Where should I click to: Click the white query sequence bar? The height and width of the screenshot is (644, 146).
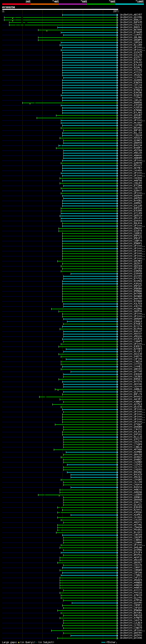(60, 9)
